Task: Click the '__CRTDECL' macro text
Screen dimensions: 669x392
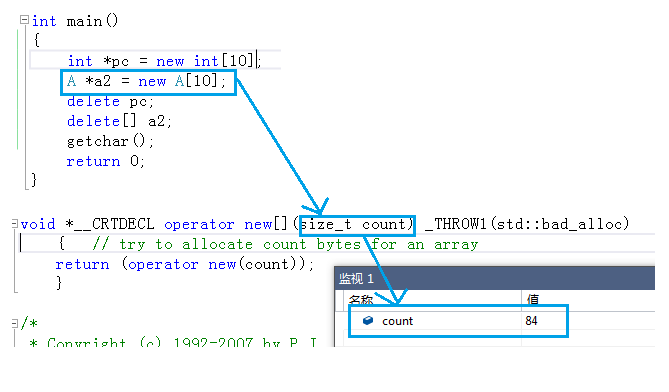Action: click(114, 224)
